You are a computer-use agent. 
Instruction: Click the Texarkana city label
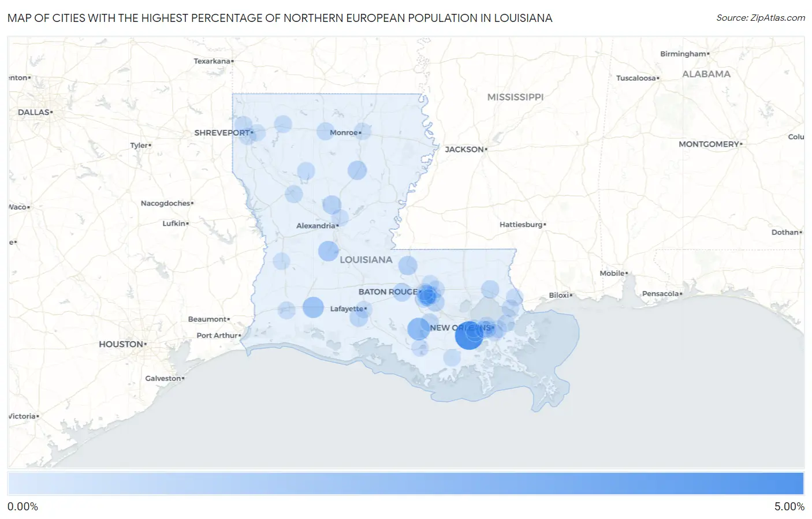coord(212,61)
